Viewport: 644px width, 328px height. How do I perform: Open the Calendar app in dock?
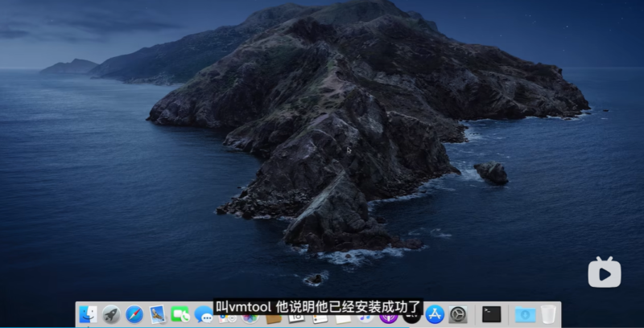[296, 319]
